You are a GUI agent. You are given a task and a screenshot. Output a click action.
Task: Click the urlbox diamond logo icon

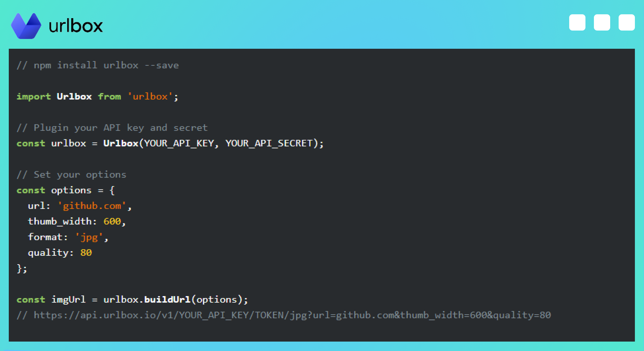tap(26, 26)
